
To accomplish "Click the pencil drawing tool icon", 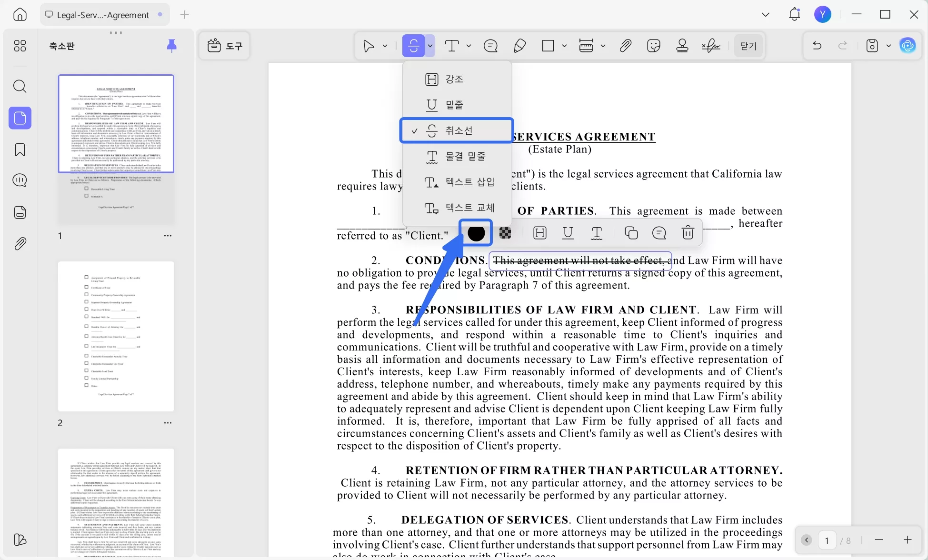I will pos(519,46).
